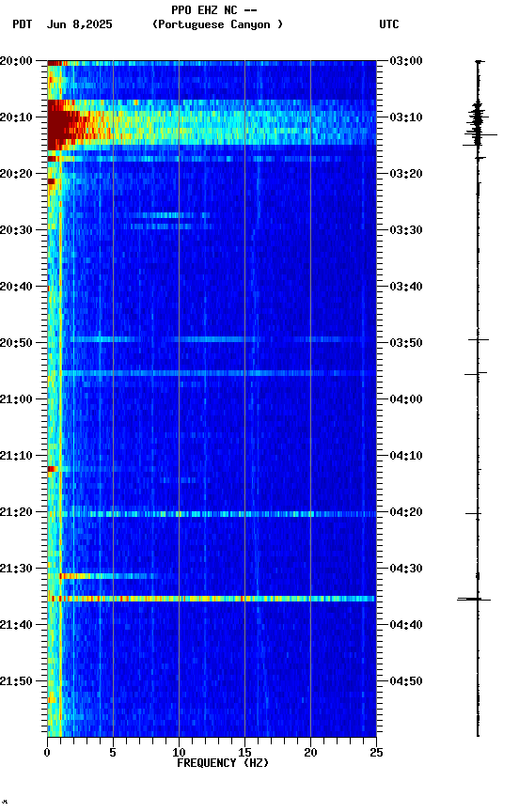Click the '20:10' PDT time label

tap(16, 117)
